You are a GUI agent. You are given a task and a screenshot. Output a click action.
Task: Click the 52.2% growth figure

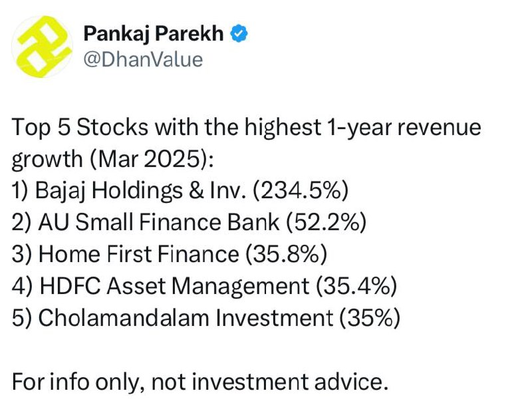tap(326, 222)
